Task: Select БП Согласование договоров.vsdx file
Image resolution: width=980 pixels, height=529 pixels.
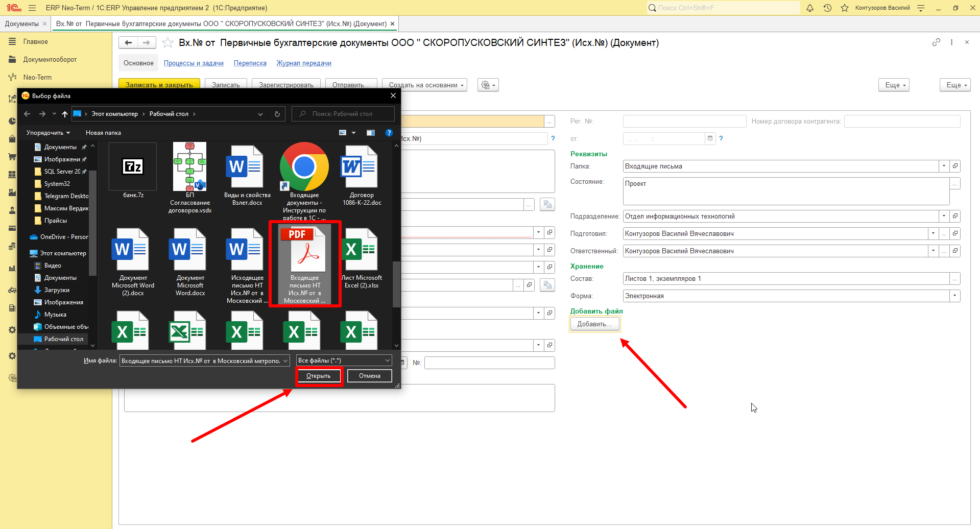Action: click(x=190, y=178)
